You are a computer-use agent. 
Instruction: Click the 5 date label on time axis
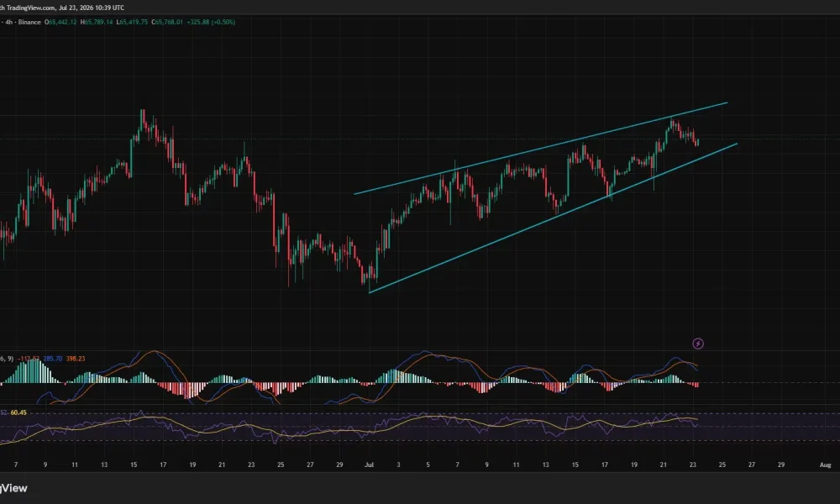tap(428, 465)
